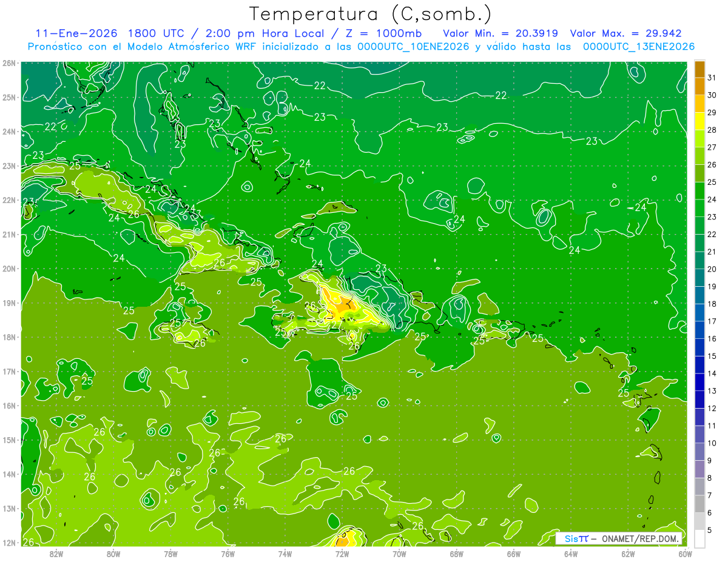Click the value 20 on the color scale
Image resolution: width=728 pixels, height=562 pixels.
coord(712,269)
